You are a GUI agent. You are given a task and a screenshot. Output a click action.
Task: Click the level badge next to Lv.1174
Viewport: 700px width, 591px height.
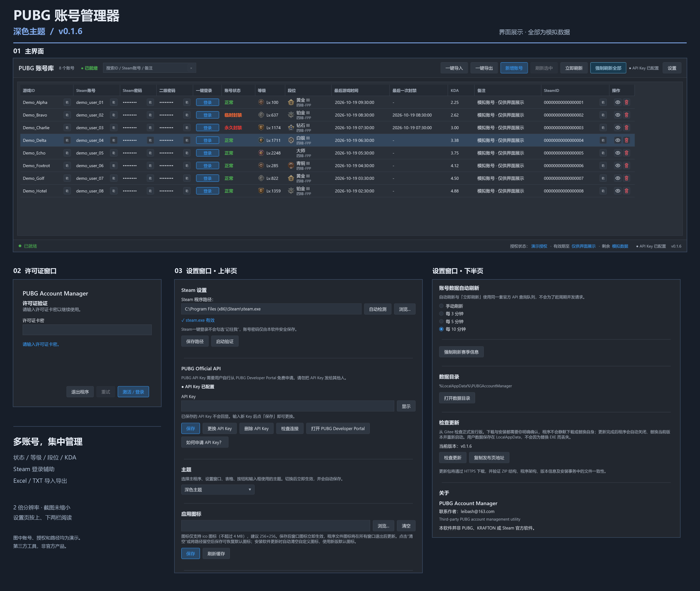pos(261,128)
